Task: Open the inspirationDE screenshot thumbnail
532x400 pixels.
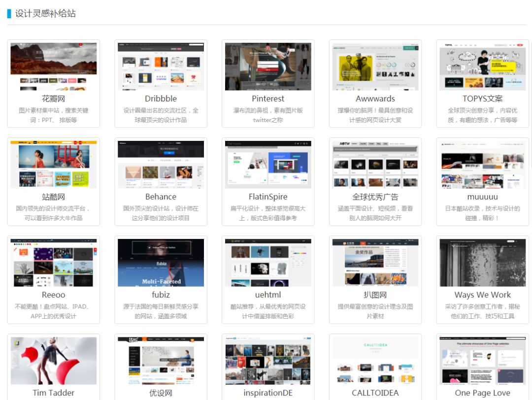Action: [x=268, y=361]
